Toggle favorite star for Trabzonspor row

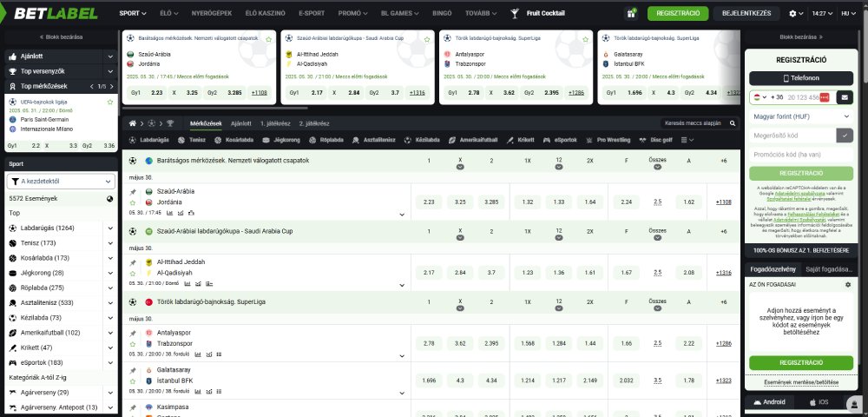(x=133, y=344)
